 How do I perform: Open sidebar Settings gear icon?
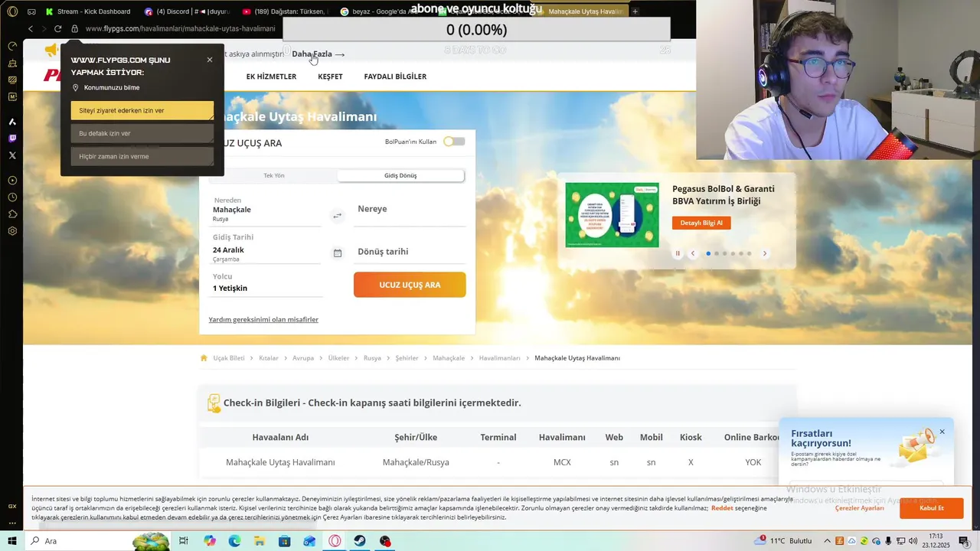(12, 231)
